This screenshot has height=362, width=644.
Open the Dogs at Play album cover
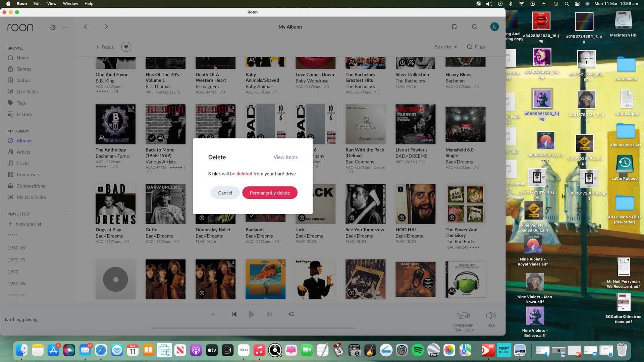click(x=115, y=204)
